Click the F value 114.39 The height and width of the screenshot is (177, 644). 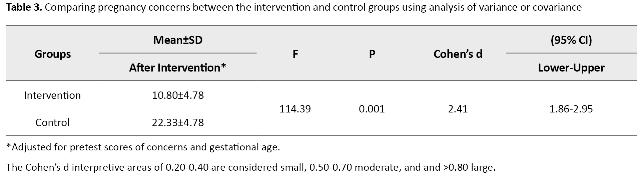pos(295,109)
